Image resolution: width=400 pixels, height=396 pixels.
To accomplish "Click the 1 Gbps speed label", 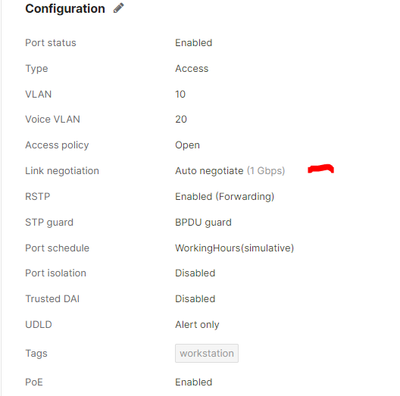I will coord(266,171).
